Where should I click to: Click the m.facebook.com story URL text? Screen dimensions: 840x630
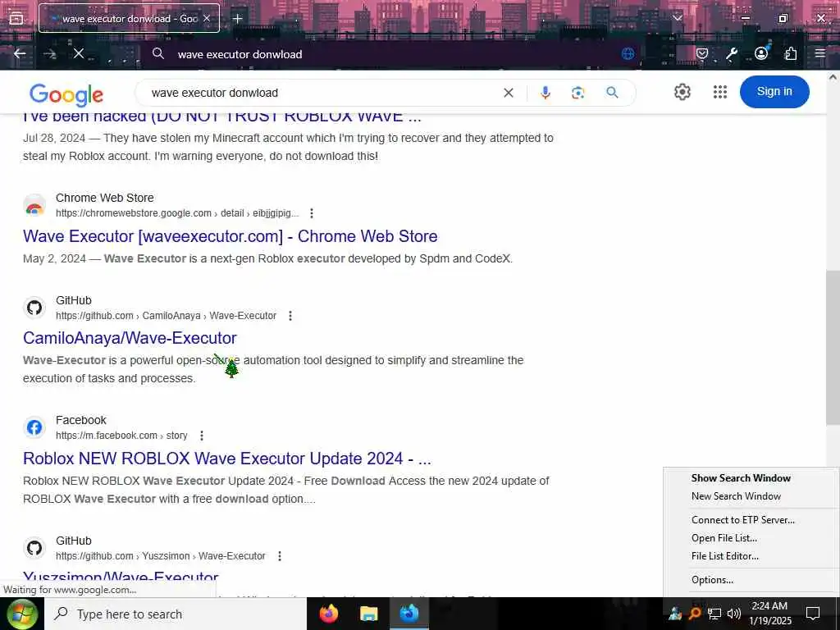click(x=121, y=436)
